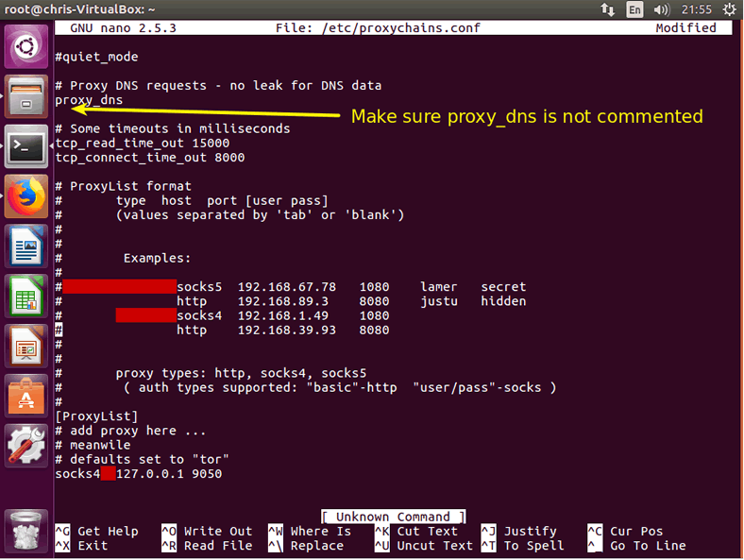744x560 pixels.
Task: Click the 192.168.89.3 example address
Action: [283, 301]
